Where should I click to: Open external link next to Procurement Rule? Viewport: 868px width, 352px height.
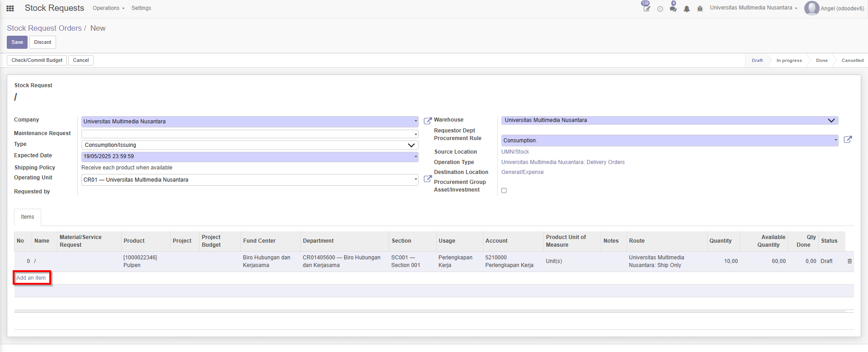tap(848, 140)
